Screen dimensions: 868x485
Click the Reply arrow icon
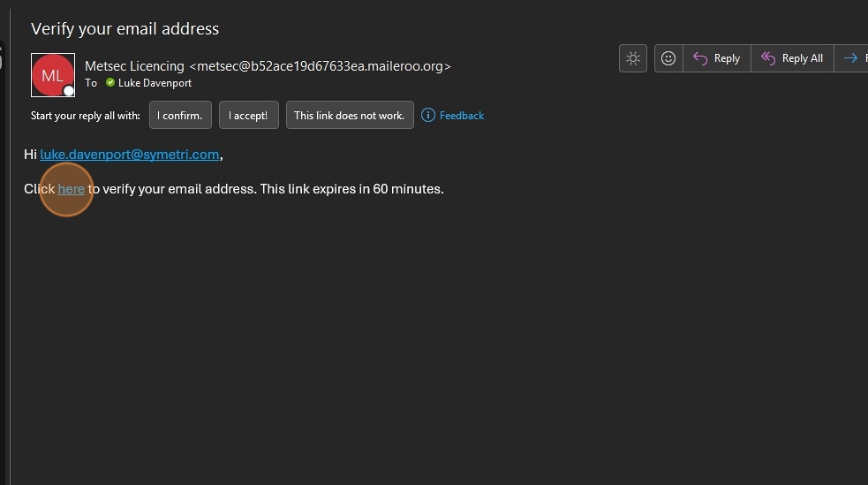click(x=700, y=58)
